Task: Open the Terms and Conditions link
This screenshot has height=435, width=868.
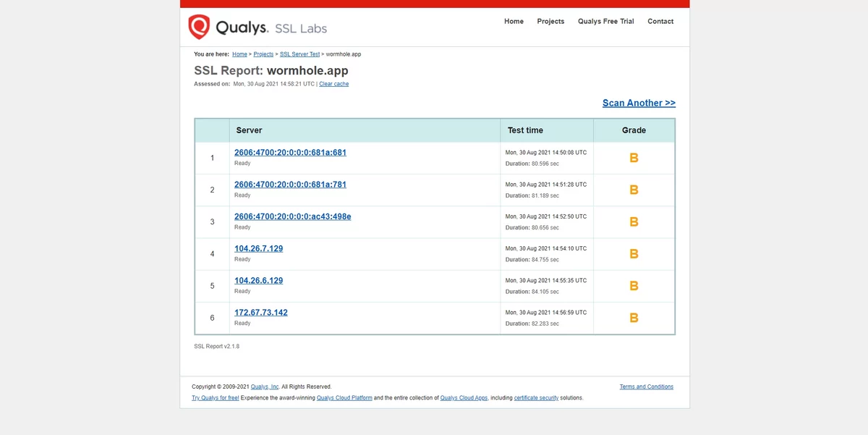Action: click(x=647, y=387)
